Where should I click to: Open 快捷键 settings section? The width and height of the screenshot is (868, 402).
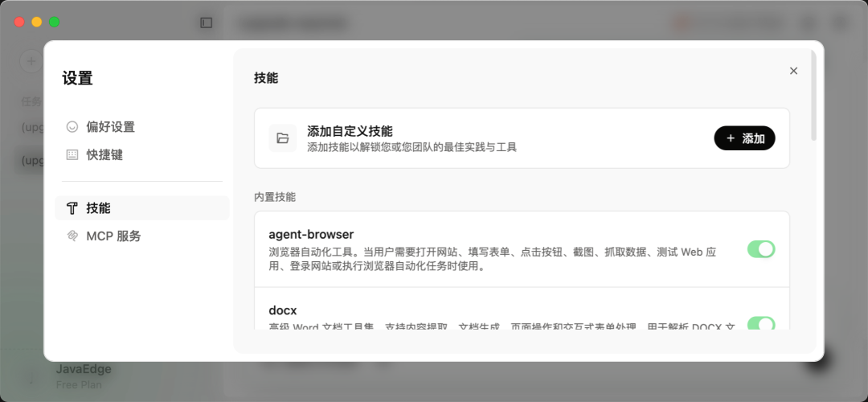point(141,155)
